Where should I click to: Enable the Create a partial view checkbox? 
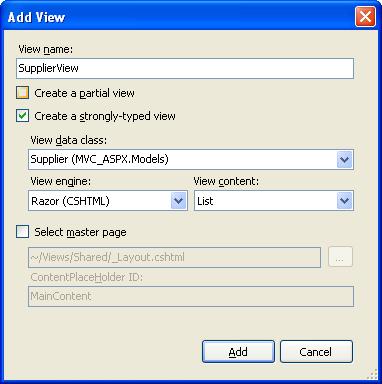click(x=23, y=93)
